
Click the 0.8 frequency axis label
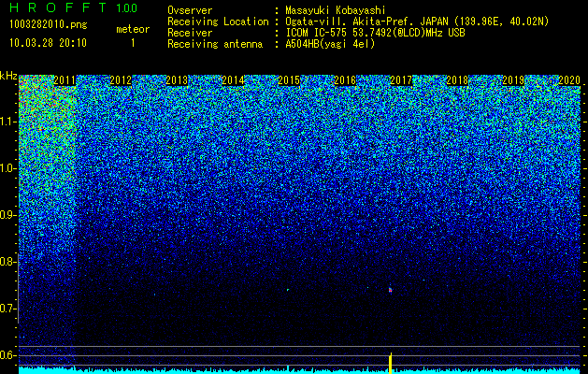[x=8, y=262]
